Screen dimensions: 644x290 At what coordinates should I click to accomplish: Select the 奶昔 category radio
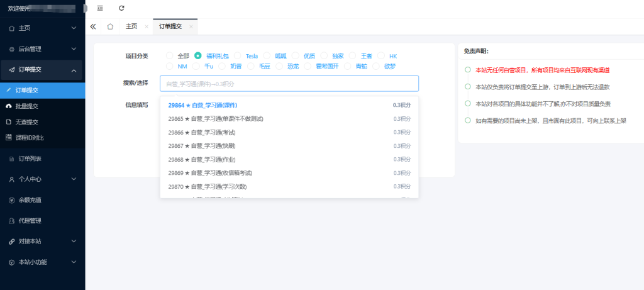222,65
